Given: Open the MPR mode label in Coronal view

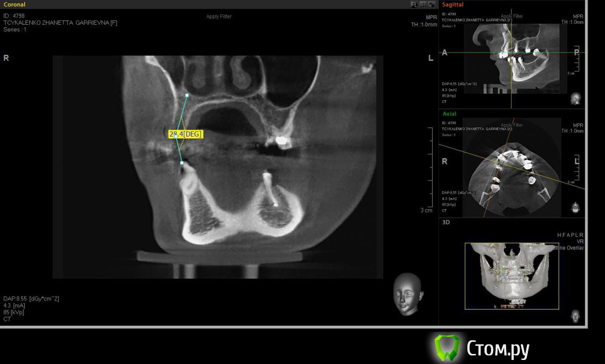Looking at the screenshot, I should (x=431, y=17).
